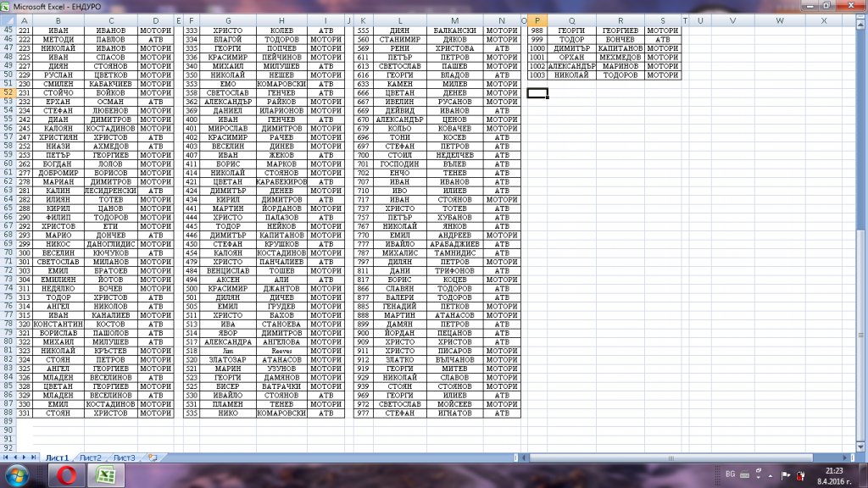Select column header W

780,20
